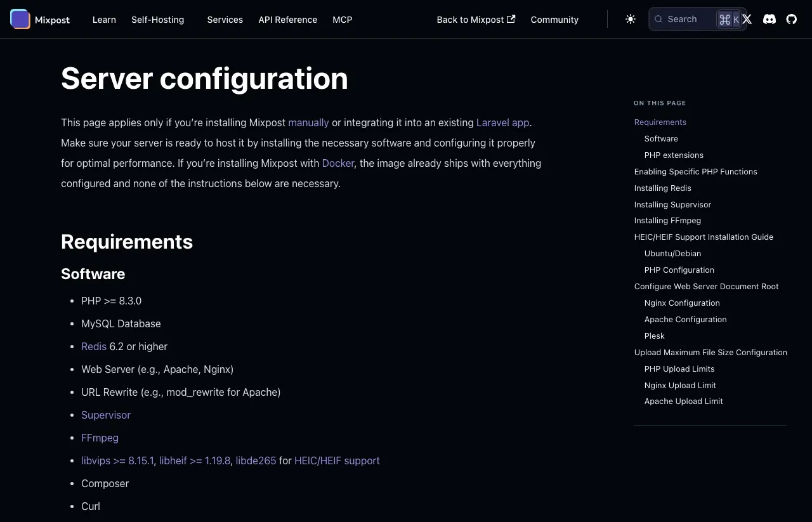Jump to Requirements in page outline
The image size is (812, 522).
(660, 122)
